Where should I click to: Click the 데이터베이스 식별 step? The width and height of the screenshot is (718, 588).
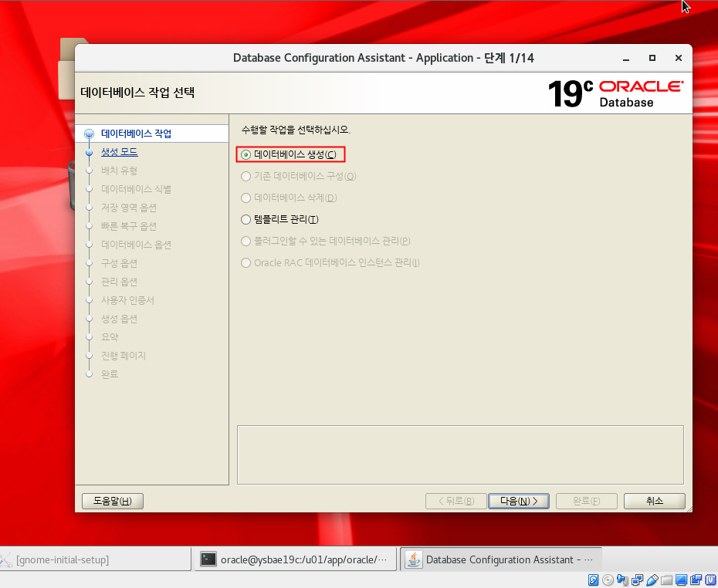(x=136, y=189)
